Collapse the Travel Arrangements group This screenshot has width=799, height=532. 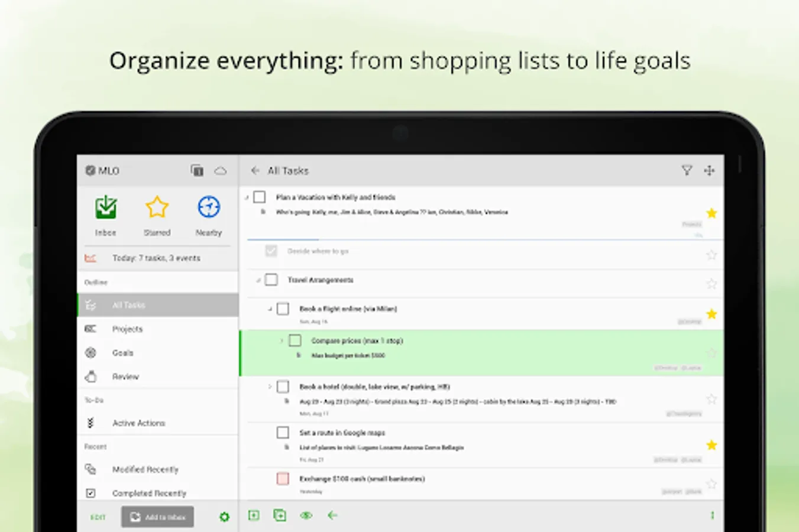(258, 280)
